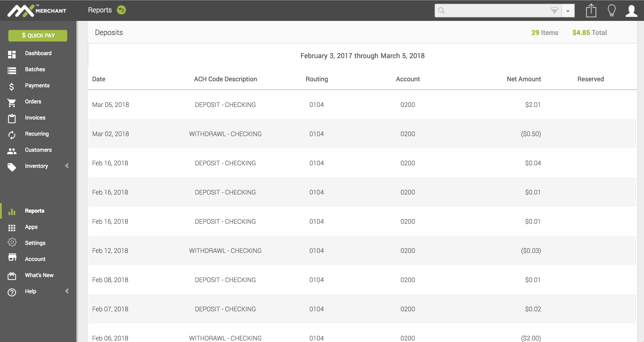The image size is (644, 342).
Task: Go to Customers in the sidebar
Action: 38,150
